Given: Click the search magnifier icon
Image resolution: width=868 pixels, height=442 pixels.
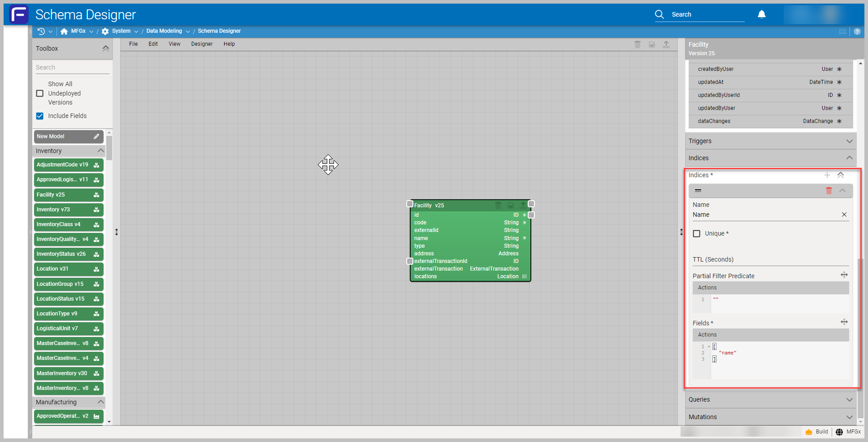Looking at the screenshot, I should 659,14.
